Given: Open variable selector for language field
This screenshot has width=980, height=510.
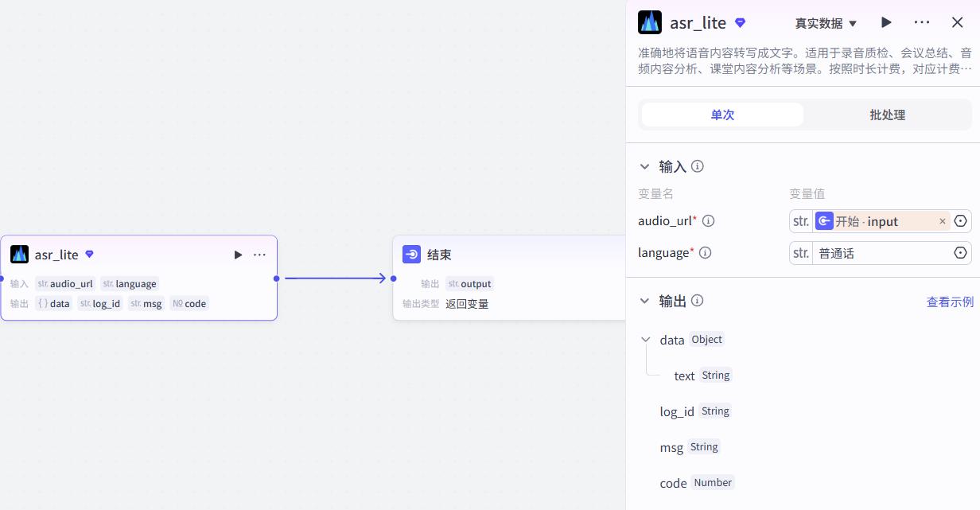Looking at the screenshot, I should pos(960,253).
